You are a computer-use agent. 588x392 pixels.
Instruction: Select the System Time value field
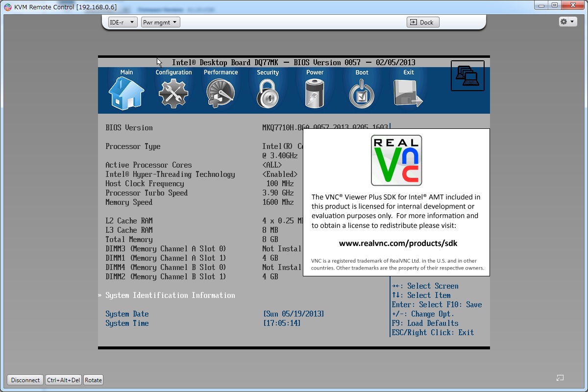(282, 323)
